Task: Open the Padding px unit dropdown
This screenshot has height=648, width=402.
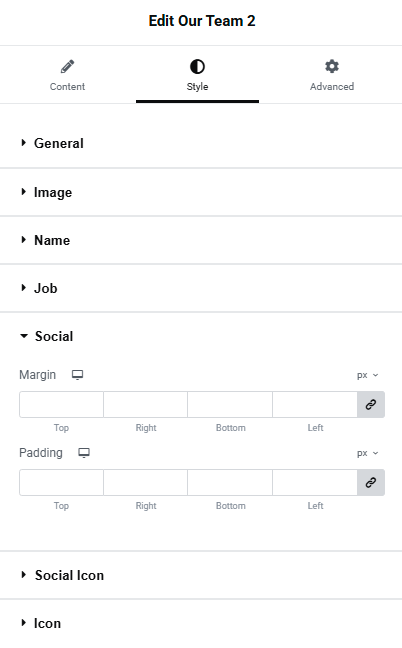Action: [367, 453]
